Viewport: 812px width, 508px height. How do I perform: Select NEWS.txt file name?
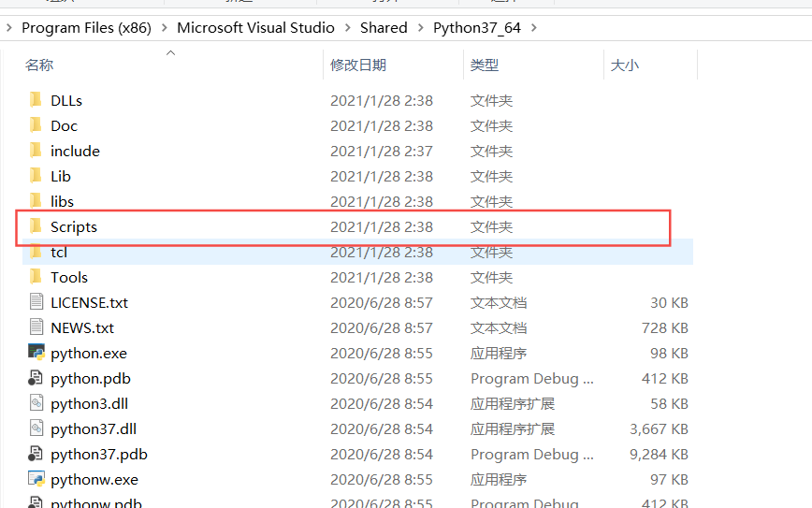coord(82,328)
